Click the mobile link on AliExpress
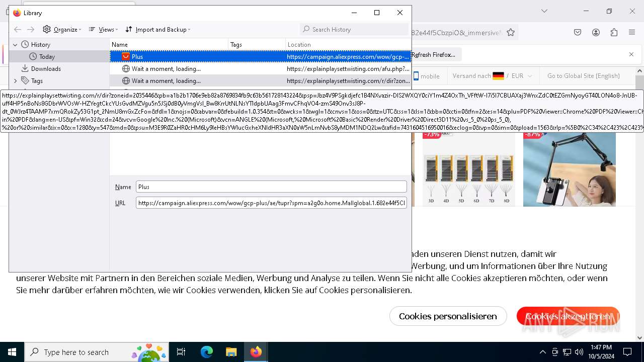The image size is (644, 362). pyautogui.click(x=426, y=76)
